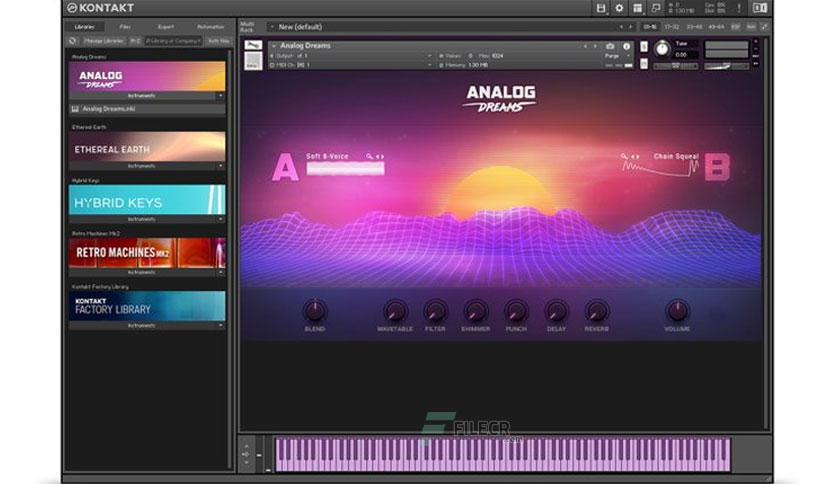Image resolution: width=836 pixels, height=484 pixels.
Task: Open Analog Dreams Instruments button
Action: pyautogui.click(x=141, y=95)
